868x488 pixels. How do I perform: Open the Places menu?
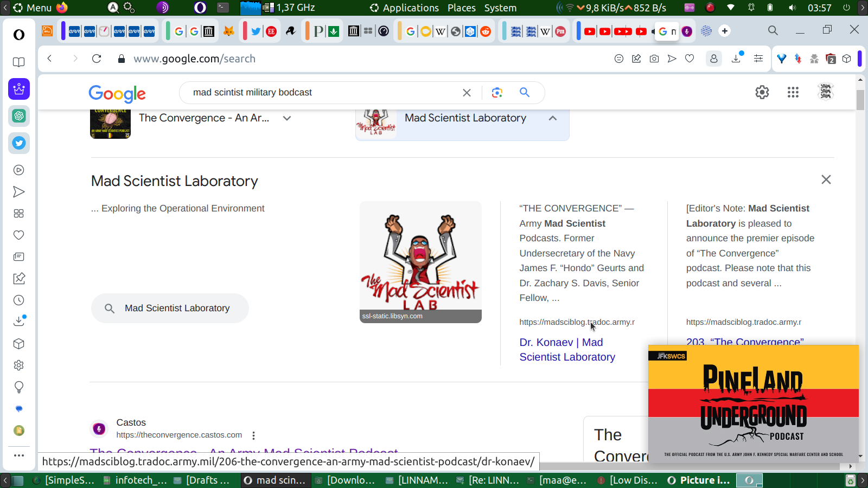pyautogui.click(x=462, y=8)
